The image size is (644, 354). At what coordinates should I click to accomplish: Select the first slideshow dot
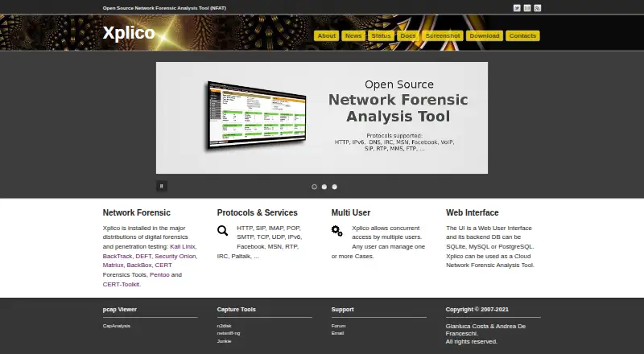pos(314,187)
